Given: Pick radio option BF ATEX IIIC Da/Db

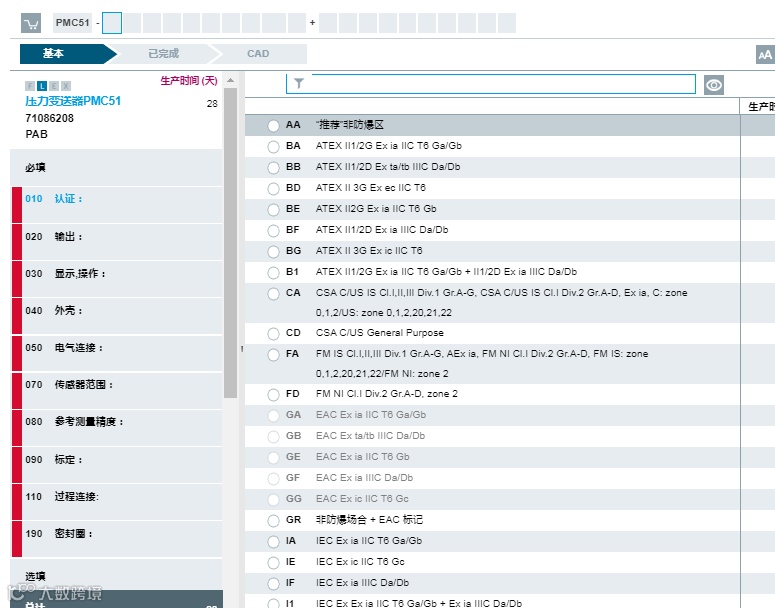Looking at the screenshot, I should tap(273, 231).
